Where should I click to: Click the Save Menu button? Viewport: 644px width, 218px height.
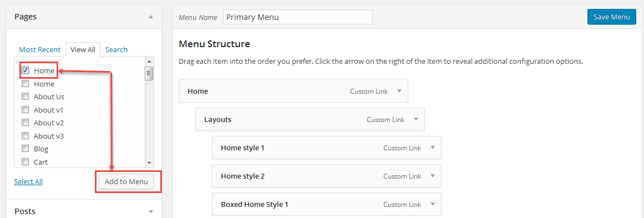[x=612, y=17]
